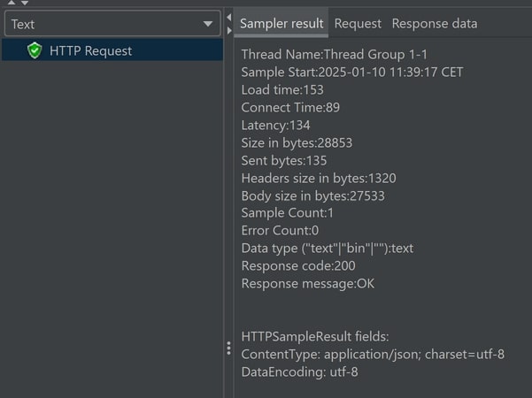532x398 pixels.
Task: Click the ContentType application/json line
Action: [x=372, y=355]
